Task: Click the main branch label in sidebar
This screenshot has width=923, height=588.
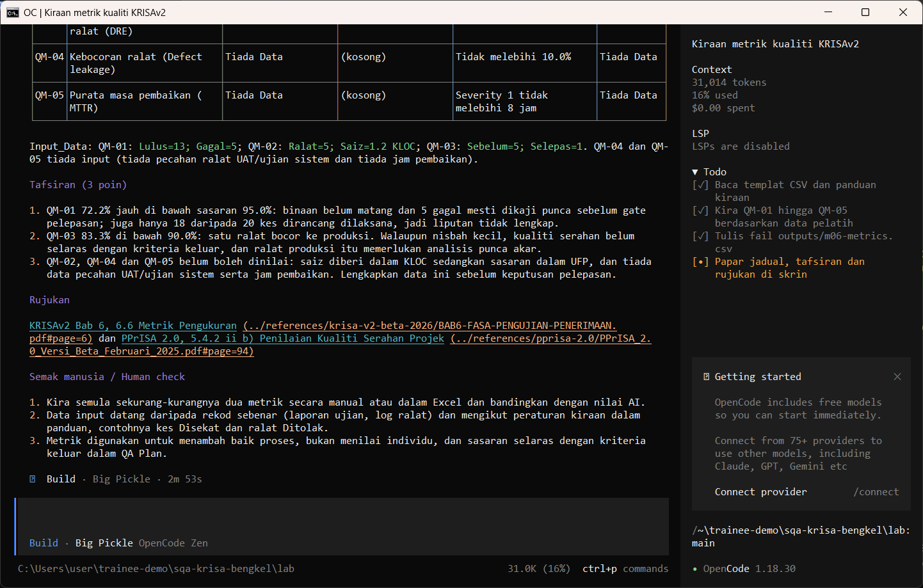Action: 703,543
